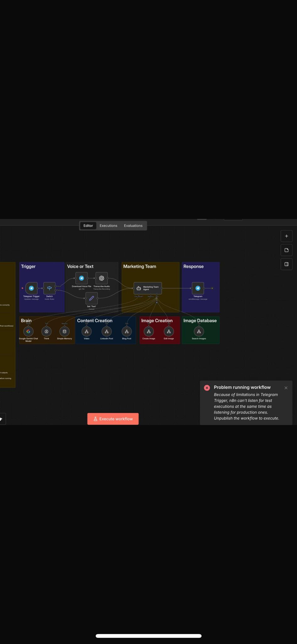Select the Search Images tool node
The image size is (297, 644).
tap(199, 331)
